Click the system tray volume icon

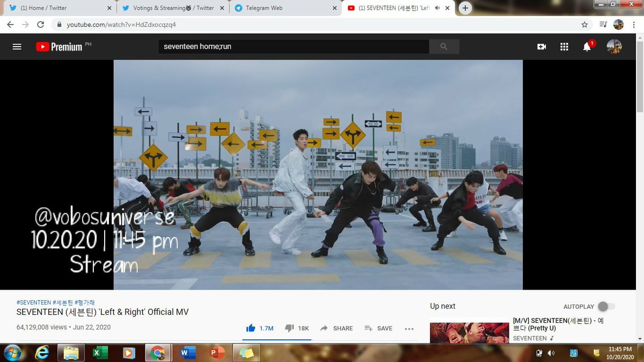coord(551,353)
